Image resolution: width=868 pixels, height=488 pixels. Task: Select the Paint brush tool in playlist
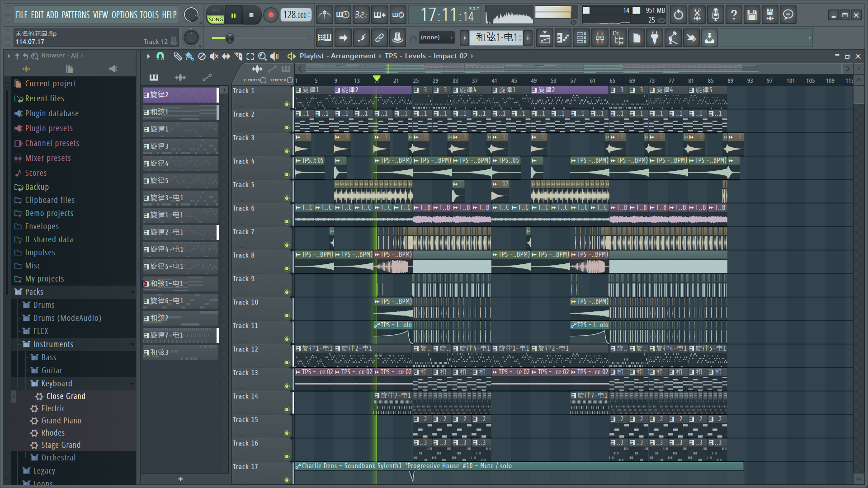click(x=189, y=56)
